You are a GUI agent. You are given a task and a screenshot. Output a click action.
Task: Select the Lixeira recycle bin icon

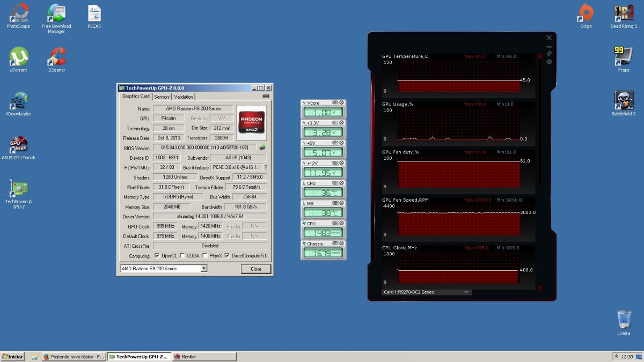click(x=624, y=323)
